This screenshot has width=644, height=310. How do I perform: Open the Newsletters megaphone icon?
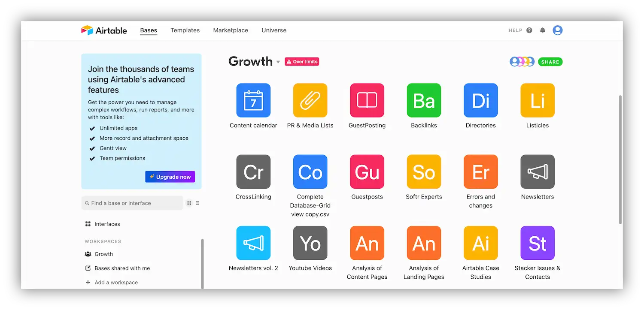point(538,172)
